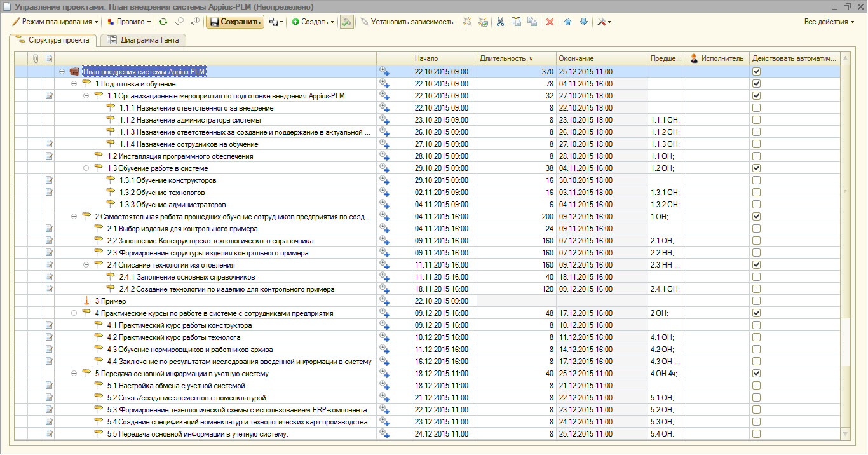Click the scissors cut icon
The height and width of the screenshot is (455, 868).
pyautogui.click(x=501, y=22)
